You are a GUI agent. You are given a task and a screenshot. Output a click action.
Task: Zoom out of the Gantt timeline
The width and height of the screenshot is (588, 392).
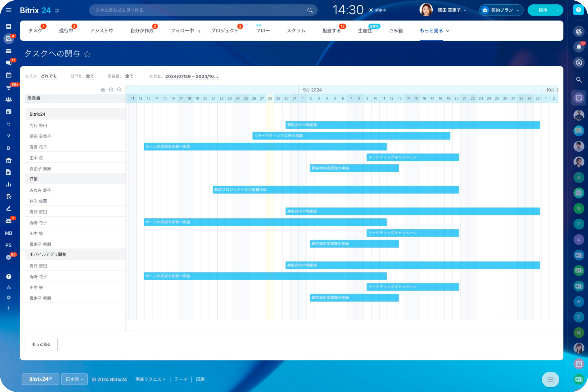tap(119, 90)
